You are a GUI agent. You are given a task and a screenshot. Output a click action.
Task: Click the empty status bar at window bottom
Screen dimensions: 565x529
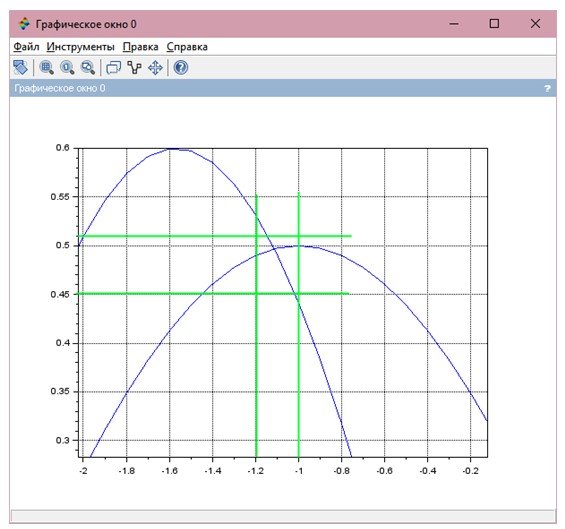pos(283,515)
